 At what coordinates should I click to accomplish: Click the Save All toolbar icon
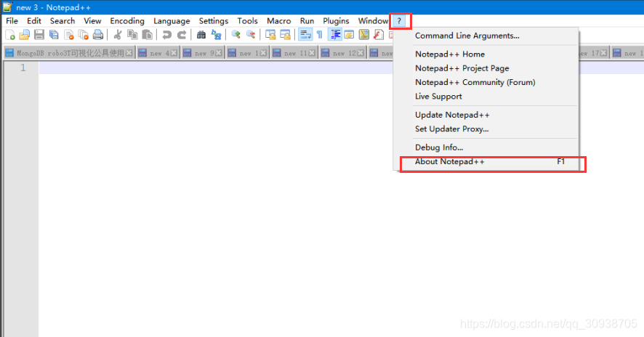pyautogui.click(x=54, y=35)
